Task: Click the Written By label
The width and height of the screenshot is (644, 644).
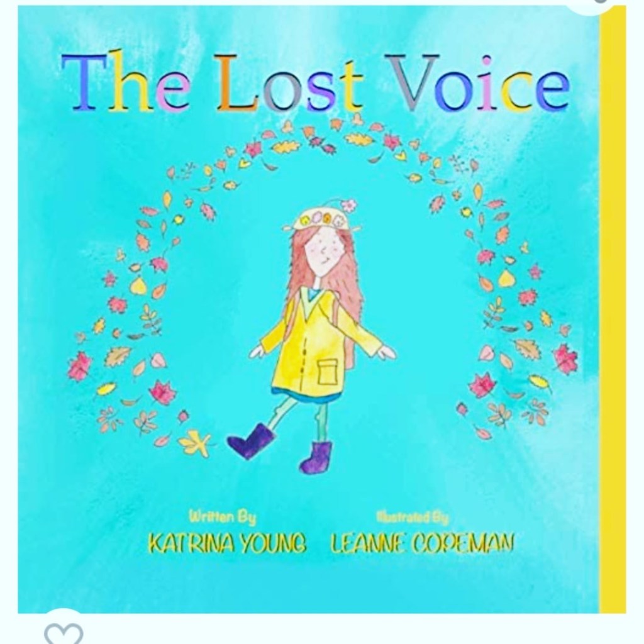Action: pyautogui.click(x=222, y=517)
